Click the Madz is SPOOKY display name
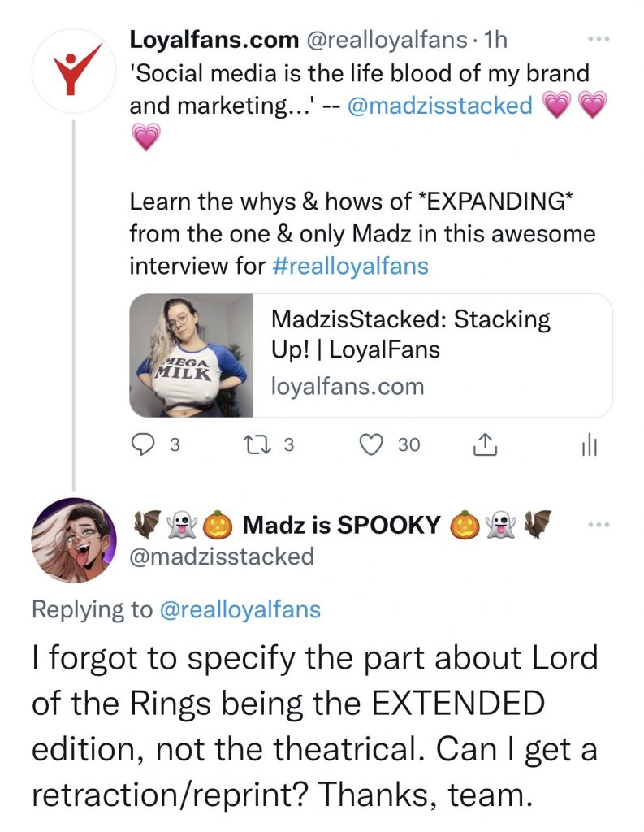The image size is (644, 832). [x=342, y=526]
